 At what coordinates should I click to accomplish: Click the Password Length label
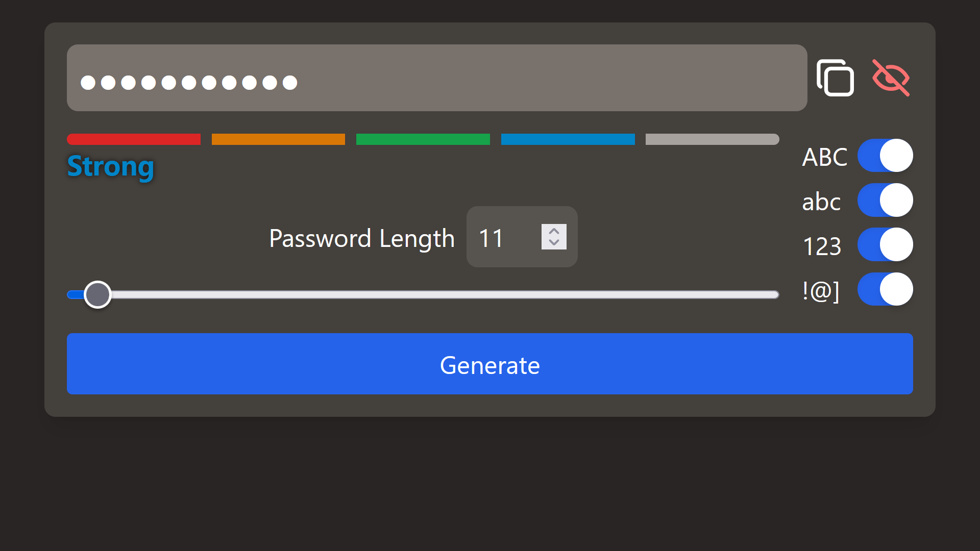[x=361, y=238]
